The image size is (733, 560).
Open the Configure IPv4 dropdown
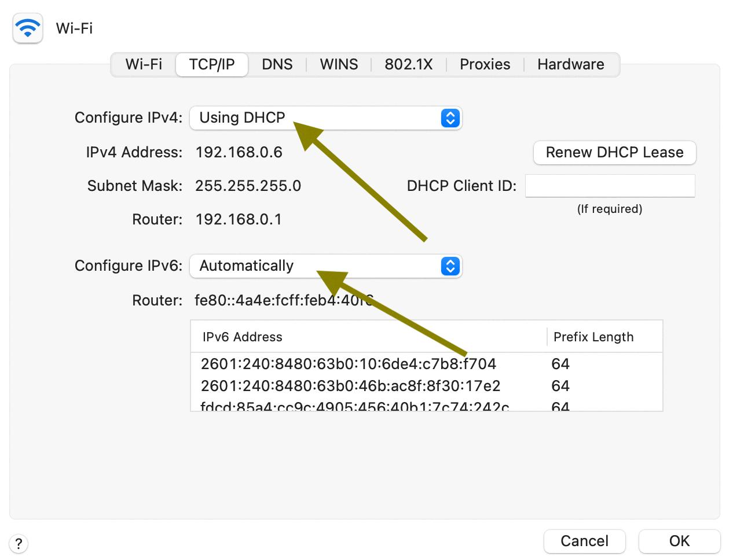[x=325, y=118]
